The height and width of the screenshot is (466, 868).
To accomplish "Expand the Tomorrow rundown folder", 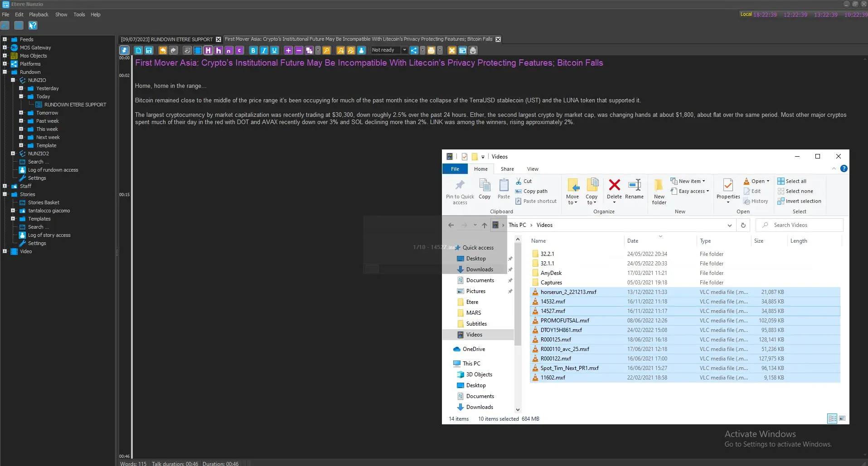I will tap(21, 113).
